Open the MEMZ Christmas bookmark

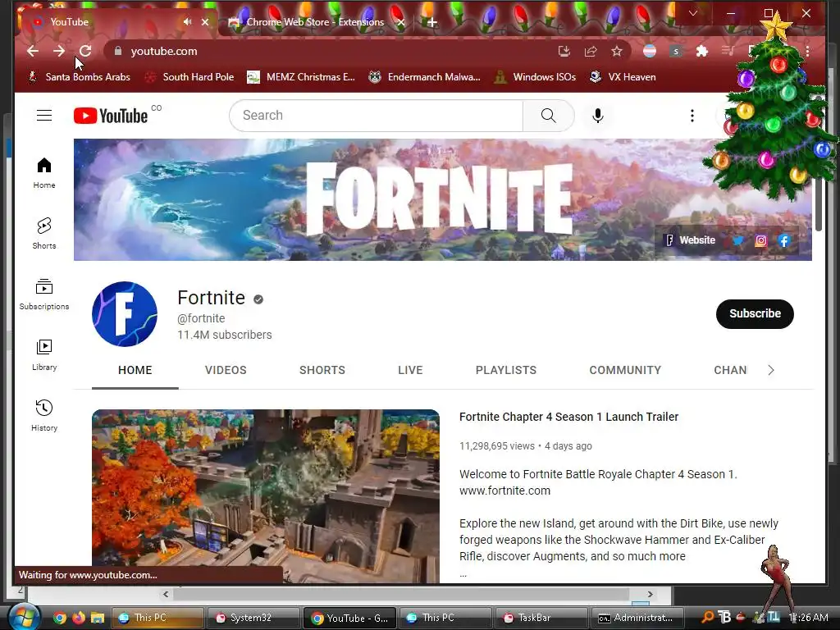300,76
